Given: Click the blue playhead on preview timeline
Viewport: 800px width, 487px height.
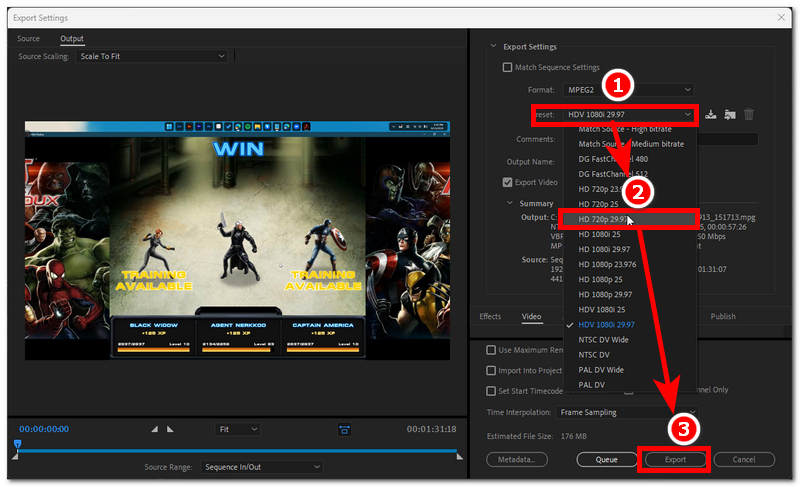Looking at the screenshot, I should 17,444.
